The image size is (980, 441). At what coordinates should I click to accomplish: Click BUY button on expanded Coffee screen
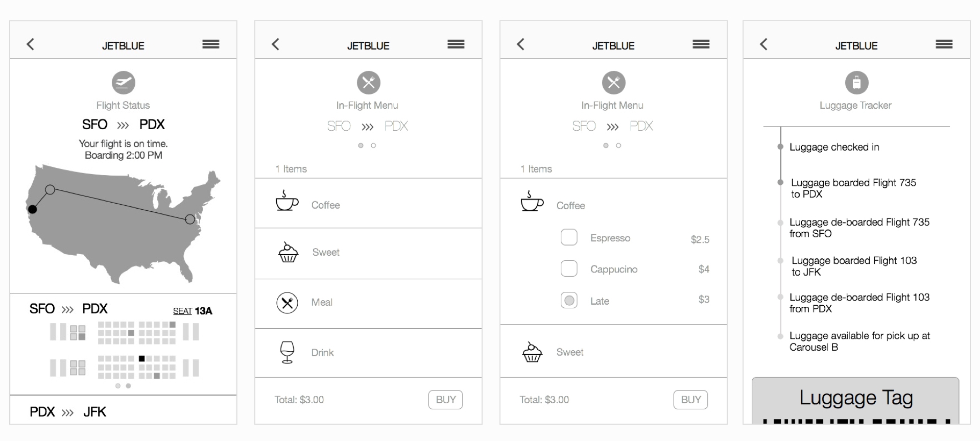pyautogui.click(x=690, y=400)
